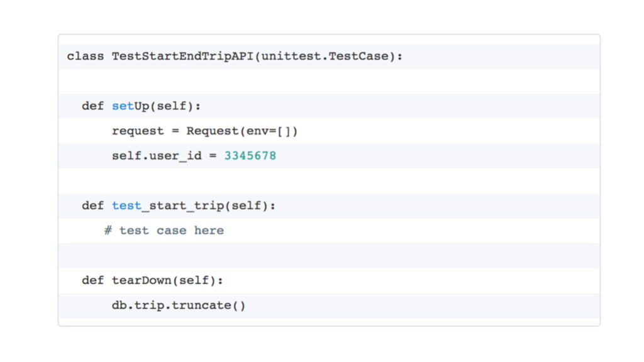Click the teal number 3345678
Image resolution: width=644 pixels, height=362 pixels.
point(250,156)
